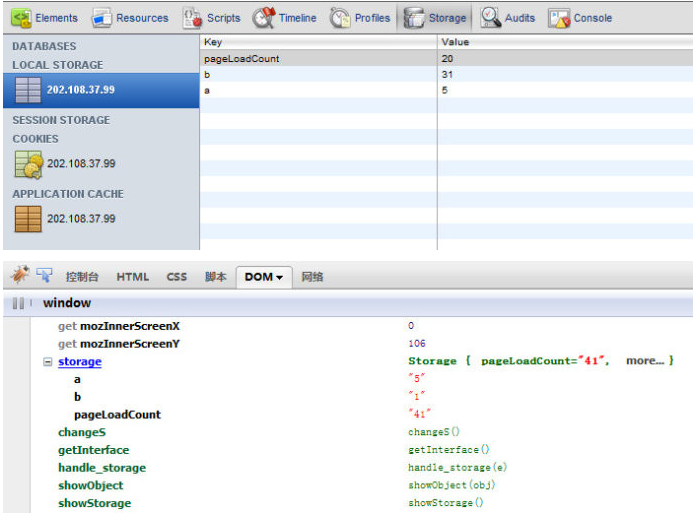Click the storage link in DOM tree

pyautogui.click(x=80, y=362)
